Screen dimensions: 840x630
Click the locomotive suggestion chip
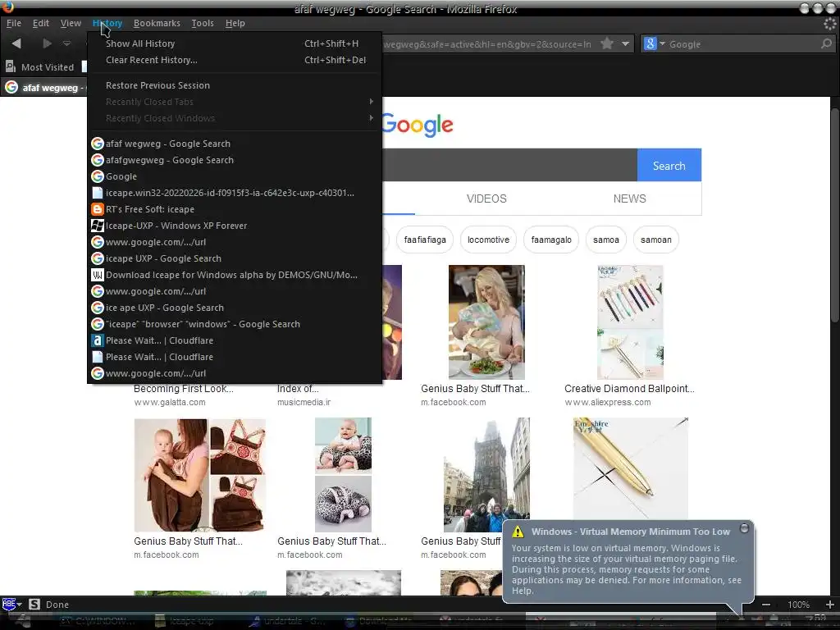click(488, 240)
